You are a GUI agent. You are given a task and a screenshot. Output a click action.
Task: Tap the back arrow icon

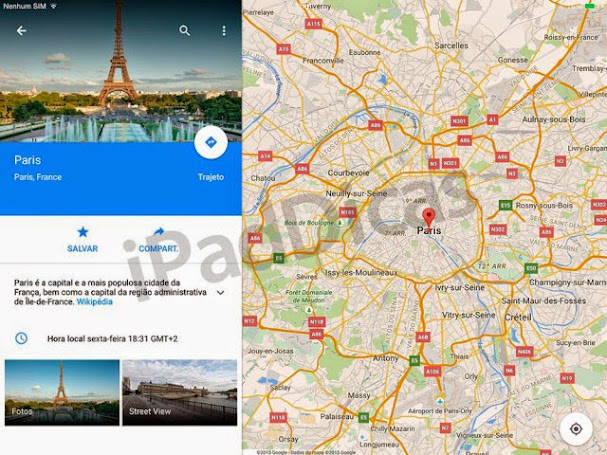pyautogui.click(x=21, y=31)
